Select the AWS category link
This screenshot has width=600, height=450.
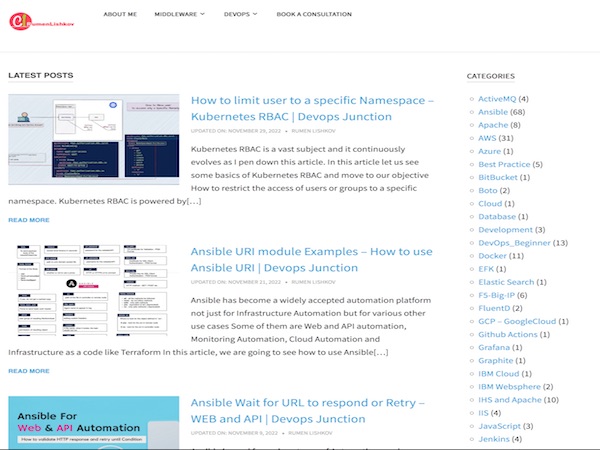point(488,138)
